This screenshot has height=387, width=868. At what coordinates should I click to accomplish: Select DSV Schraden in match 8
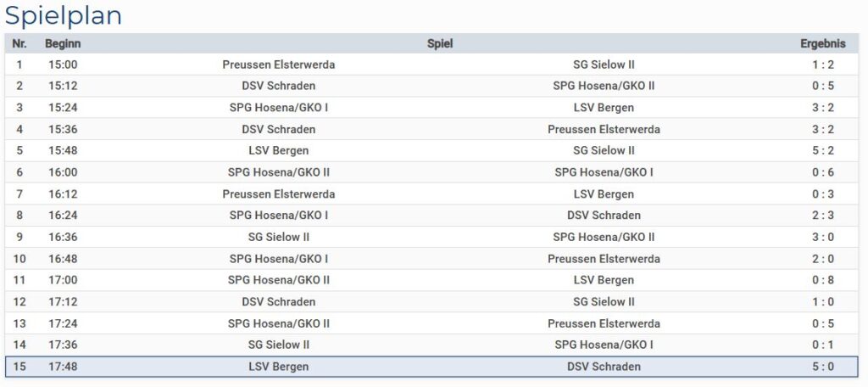click(x=604, y=215)
